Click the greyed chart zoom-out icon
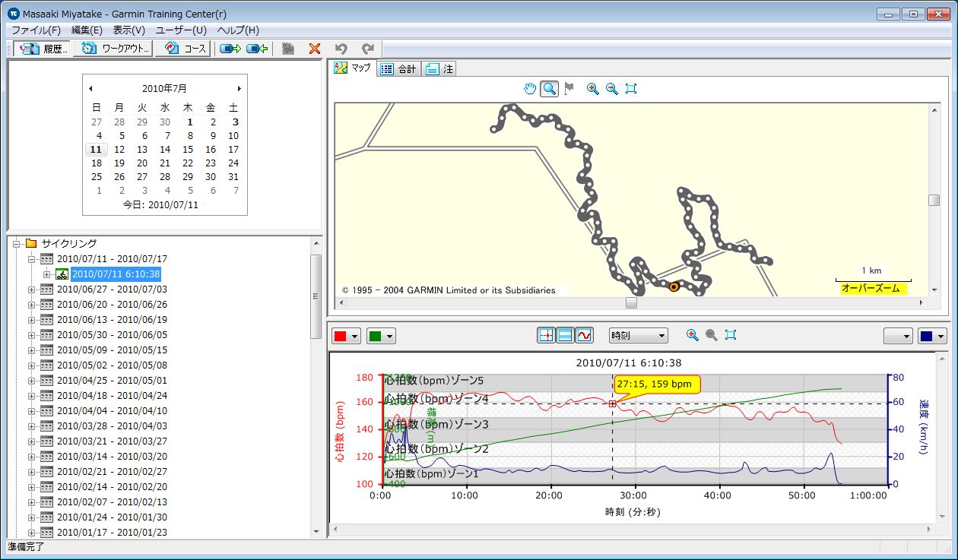 click(x=711, y=335)
